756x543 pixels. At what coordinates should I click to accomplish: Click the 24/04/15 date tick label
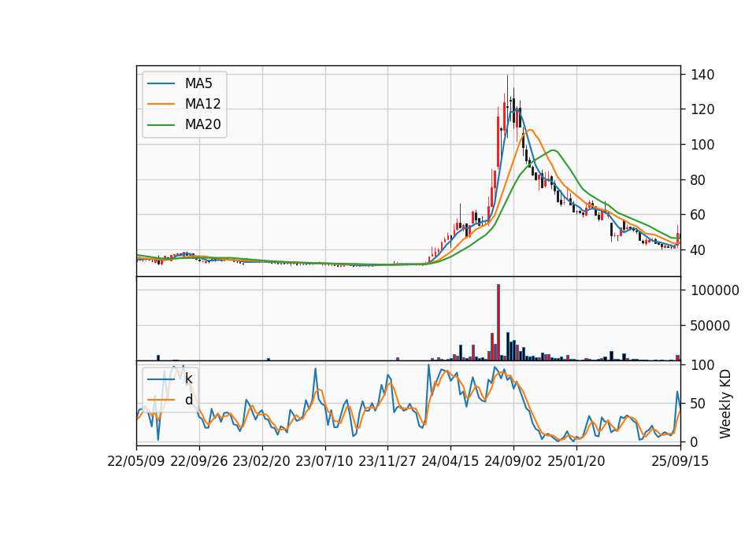(x=450, y=461)
